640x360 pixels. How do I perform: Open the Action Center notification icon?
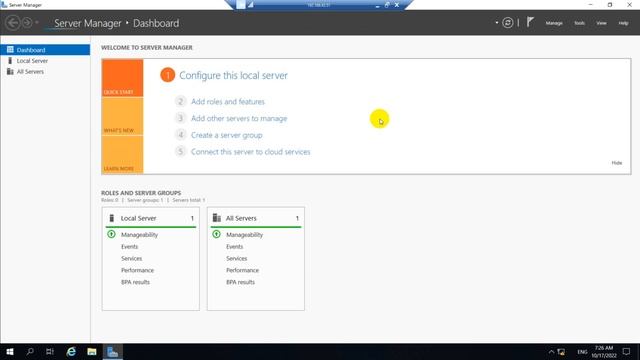tap(627, 352)
